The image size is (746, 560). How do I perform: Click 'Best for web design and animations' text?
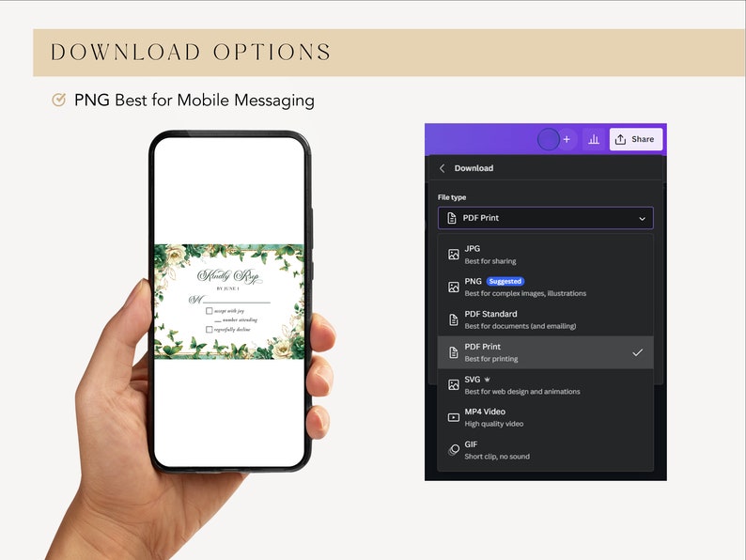[522, 392]
